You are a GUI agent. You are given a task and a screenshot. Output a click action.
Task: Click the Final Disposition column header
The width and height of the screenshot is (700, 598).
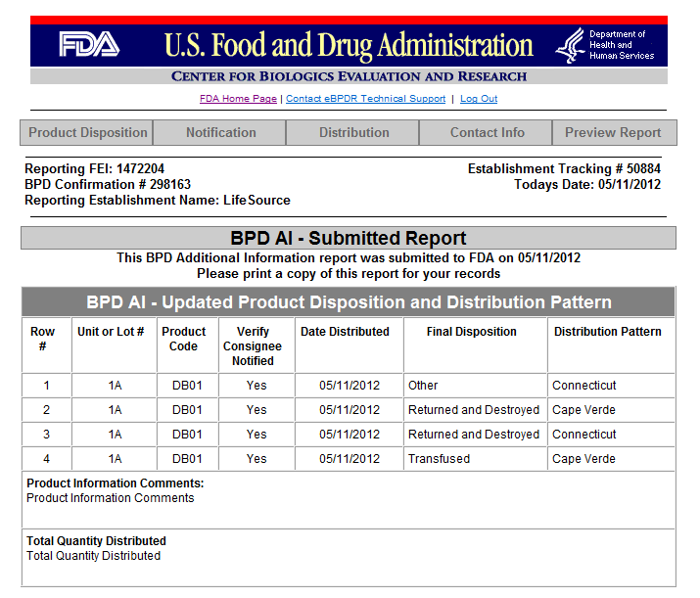point(471,332)
